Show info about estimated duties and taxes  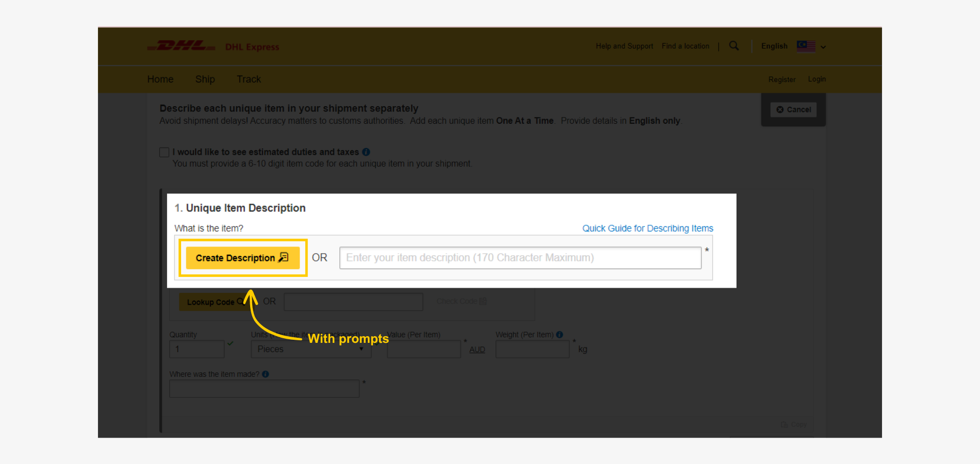click(x=366, y=152)
